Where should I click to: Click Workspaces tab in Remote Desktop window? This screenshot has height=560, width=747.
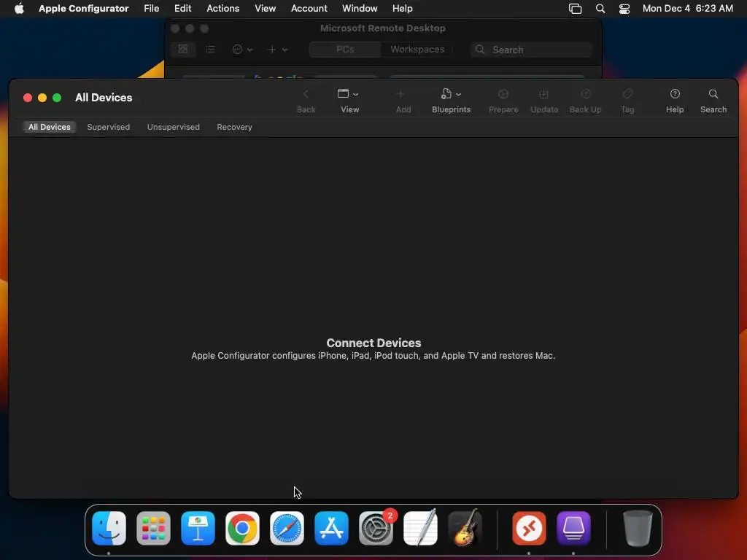click(x=417, y=50)
